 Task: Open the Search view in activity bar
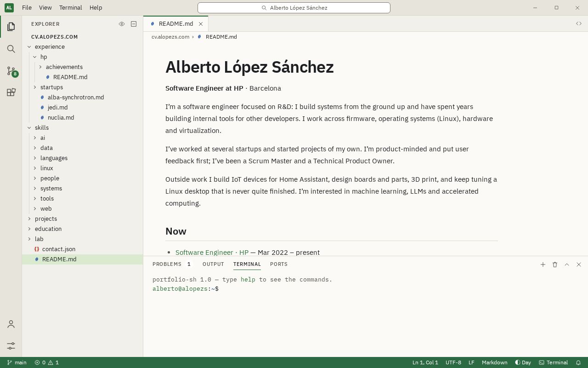click(x=11, y=49)
